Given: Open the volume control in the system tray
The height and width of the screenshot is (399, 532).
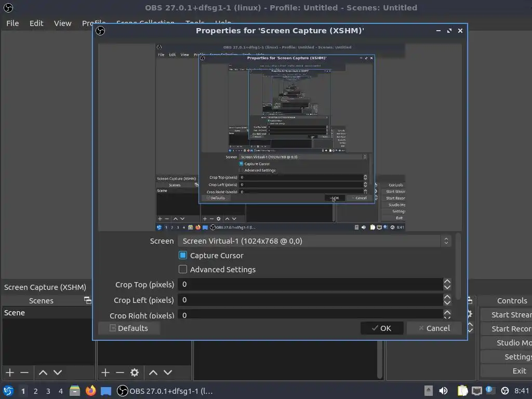Looking at the screenshot, I should point(443,391).
